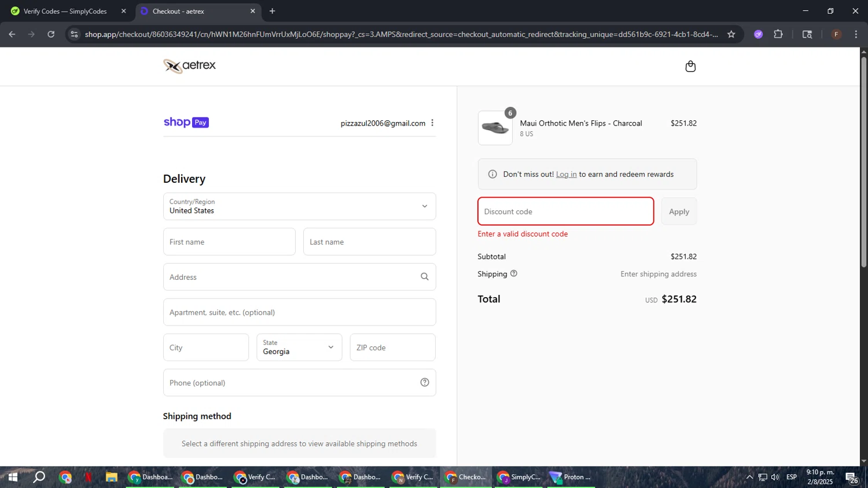Open Country/Region dropdown
This screenshot has height=488, width=868.
(x=300, y=206)
